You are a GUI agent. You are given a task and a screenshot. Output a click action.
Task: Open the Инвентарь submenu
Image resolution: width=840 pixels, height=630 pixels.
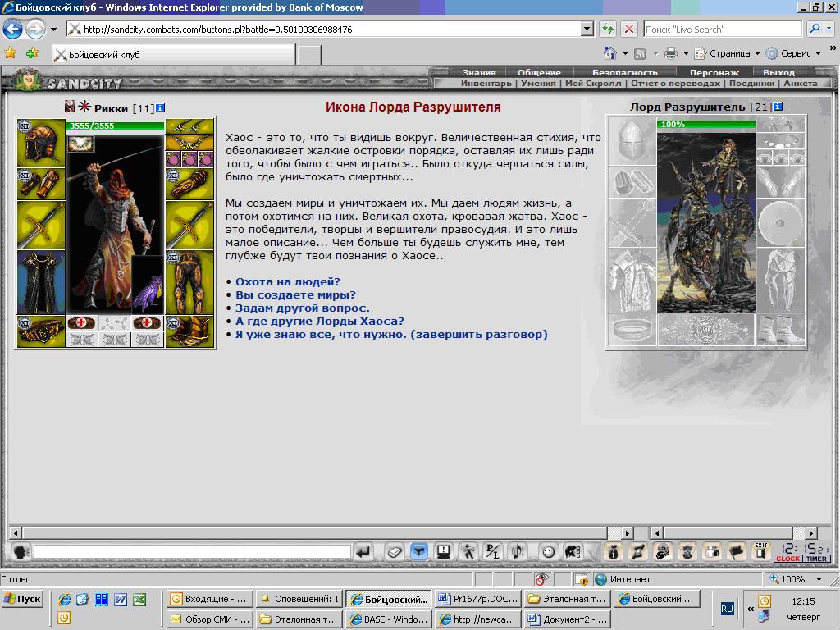(x=486, y=83)
